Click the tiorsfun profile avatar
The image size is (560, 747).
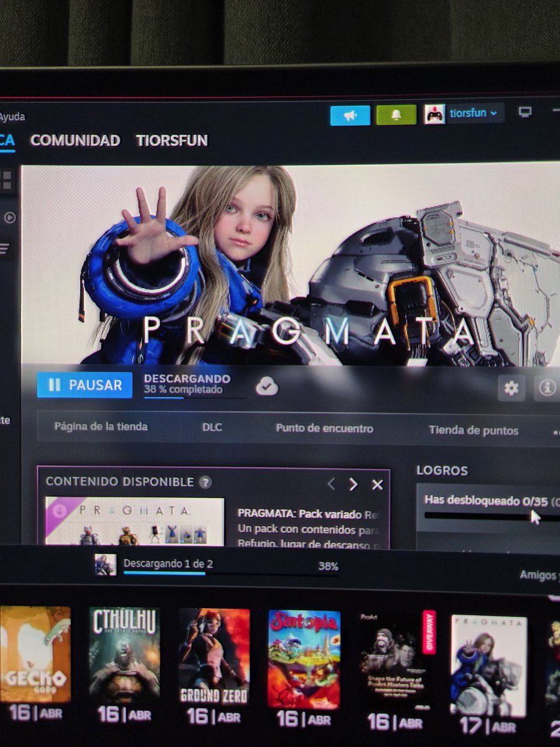435,113
